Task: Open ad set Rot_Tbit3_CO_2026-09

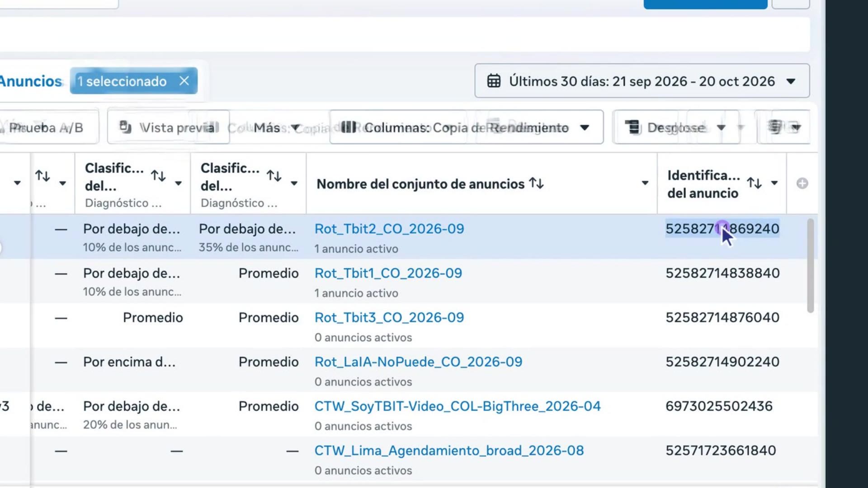Action: pos(389,317)
